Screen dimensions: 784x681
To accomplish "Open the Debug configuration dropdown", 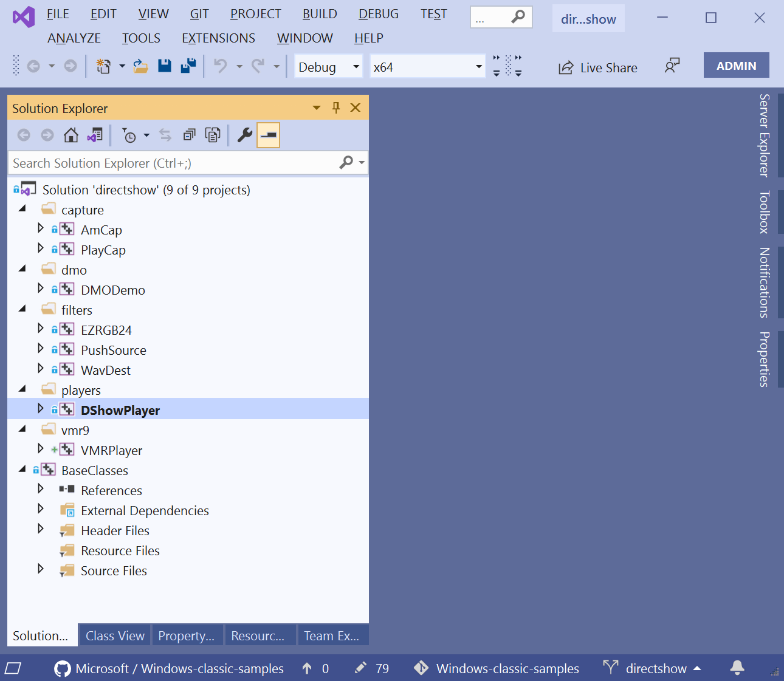I will click(328, 66).
